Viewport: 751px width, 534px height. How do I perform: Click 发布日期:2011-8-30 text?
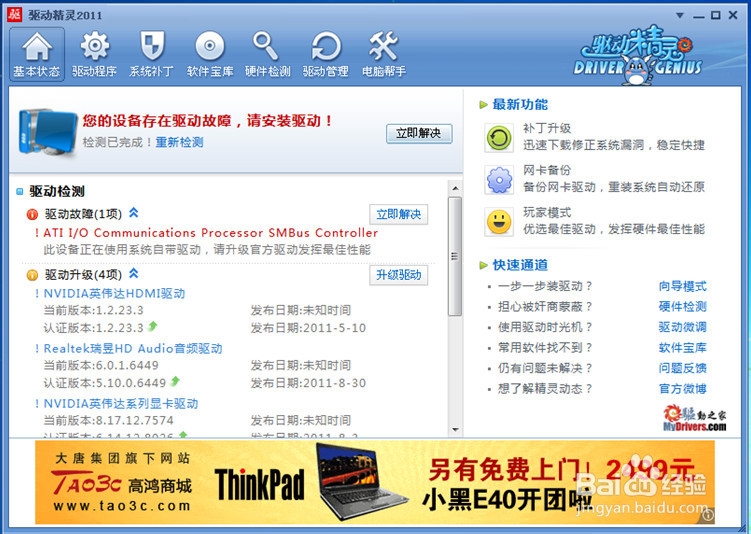click(x=308, y=383)
